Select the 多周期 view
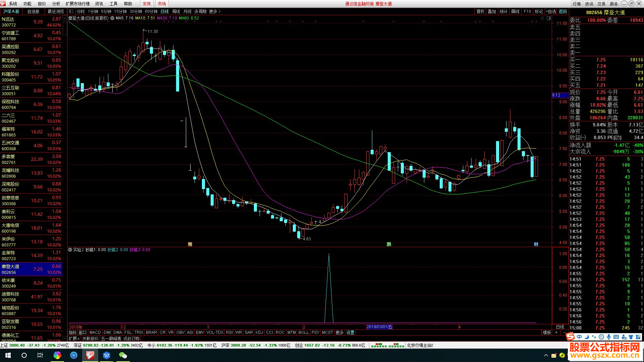This screenshot has height=362, width=644. (x=200, y=11)
